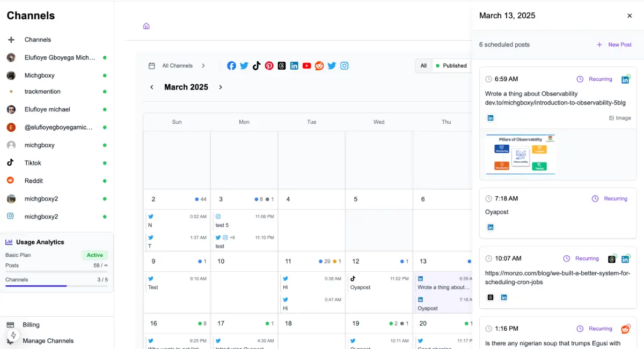Advance to next month after March 2025
The height and width of the screenshot is (349, 644).
point(221,87)
